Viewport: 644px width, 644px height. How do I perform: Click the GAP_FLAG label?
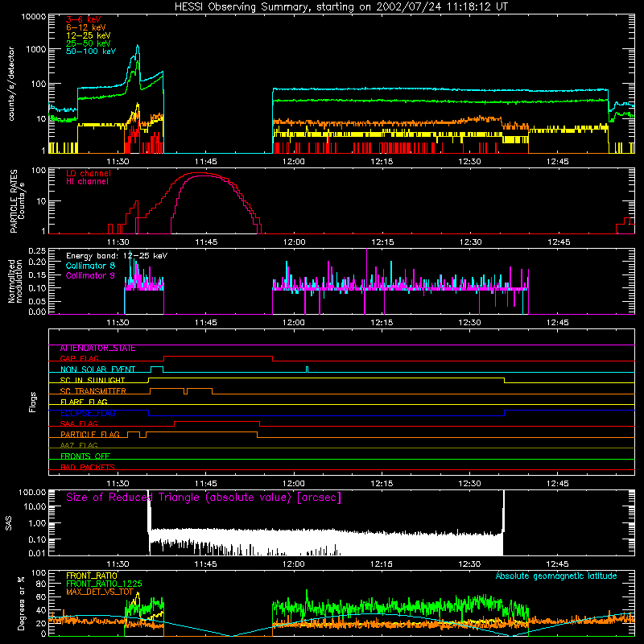pos(79,358)
